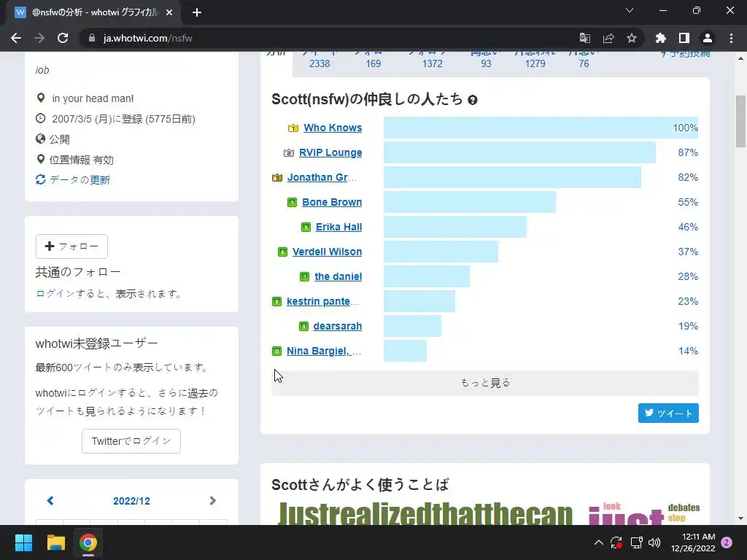Click the rank 2 badge by RVIP Lounge
This screenshot has width=747, height=560.
coord(288,153)
